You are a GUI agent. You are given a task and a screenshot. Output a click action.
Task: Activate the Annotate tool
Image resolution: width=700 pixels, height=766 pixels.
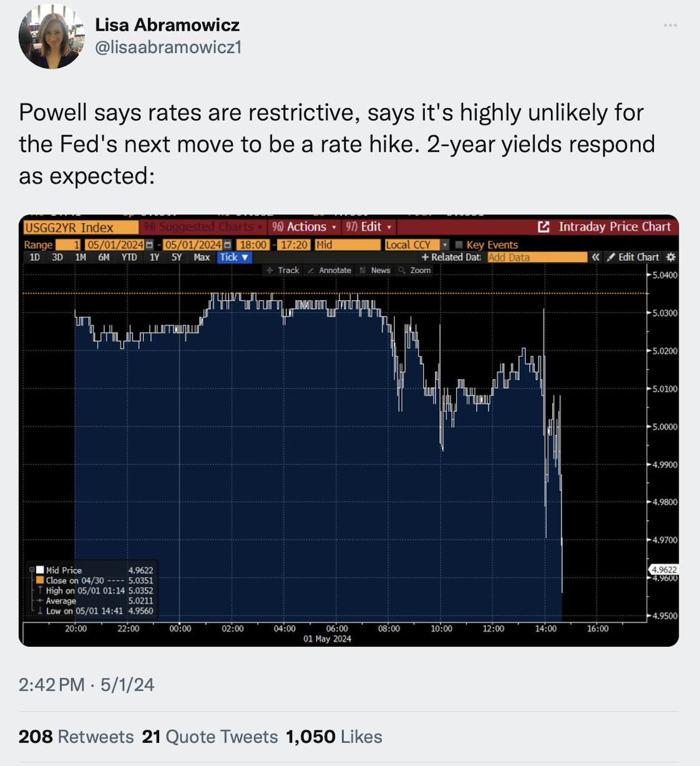[x=329, y=270]
